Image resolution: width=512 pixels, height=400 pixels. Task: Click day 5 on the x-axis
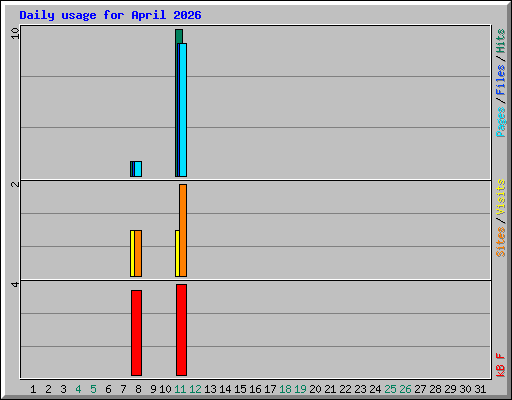coord(93,389)
